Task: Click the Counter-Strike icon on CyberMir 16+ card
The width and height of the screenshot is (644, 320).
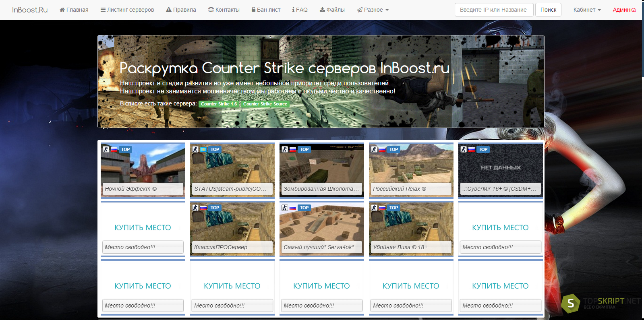Action: pyautogui.click(x=464, y=149)
